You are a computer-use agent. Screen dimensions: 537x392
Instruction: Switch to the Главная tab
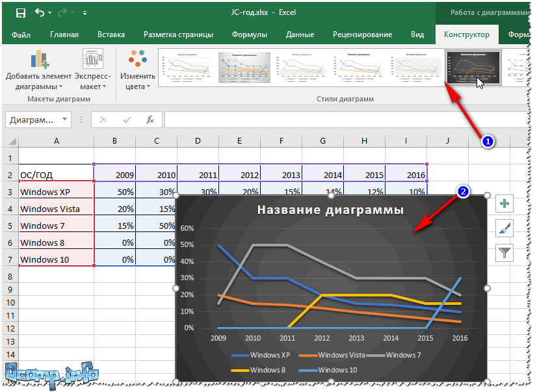[64, 34]
